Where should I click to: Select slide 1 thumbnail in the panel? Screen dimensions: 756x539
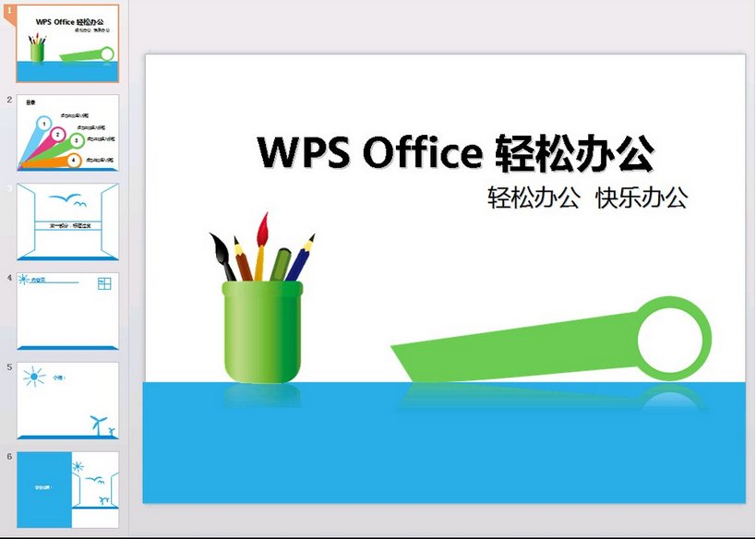[x=67, y=43]
